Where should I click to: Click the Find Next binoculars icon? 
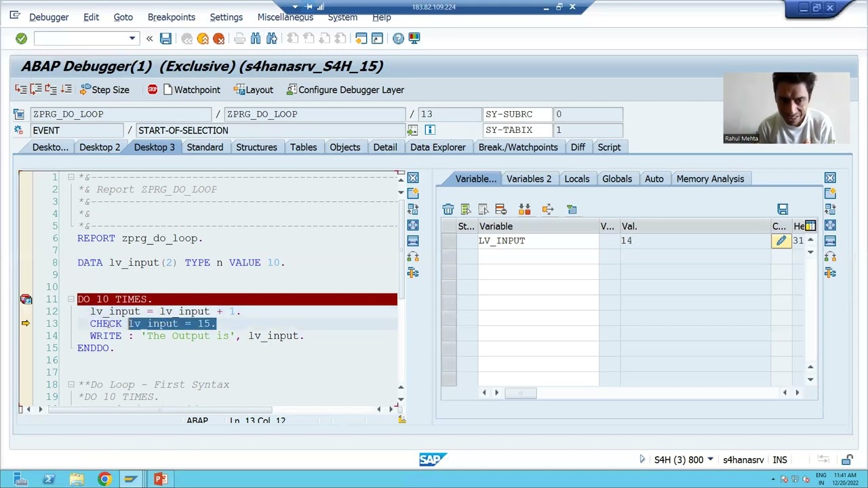pos(271,39)
